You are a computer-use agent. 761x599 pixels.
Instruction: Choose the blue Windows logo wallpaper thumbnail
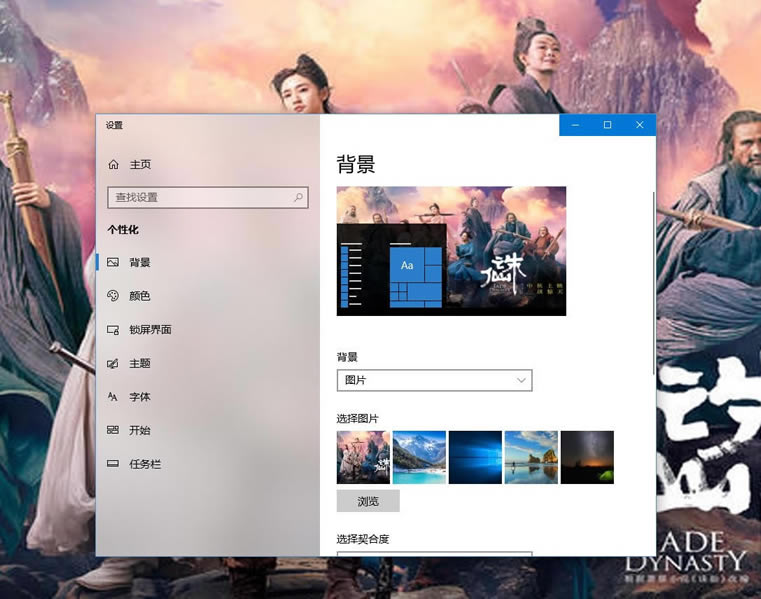tap(475, 457)
